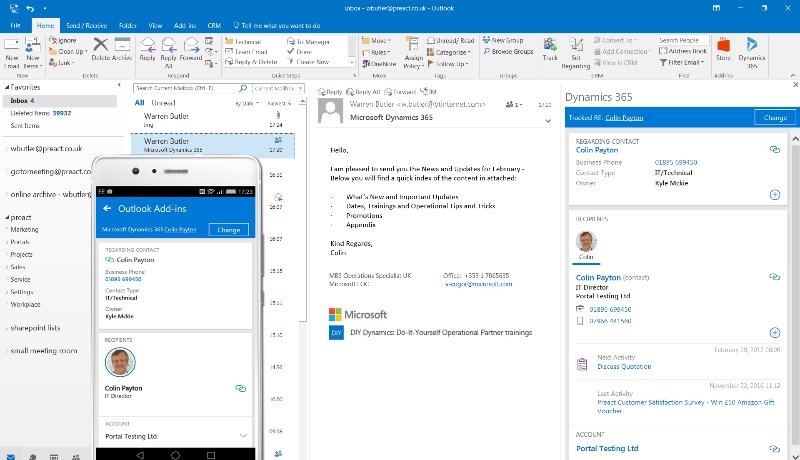The width and height of the screenshot is (800, 460).
Task: Open the add-ins Store
Action: coord(723,49)
